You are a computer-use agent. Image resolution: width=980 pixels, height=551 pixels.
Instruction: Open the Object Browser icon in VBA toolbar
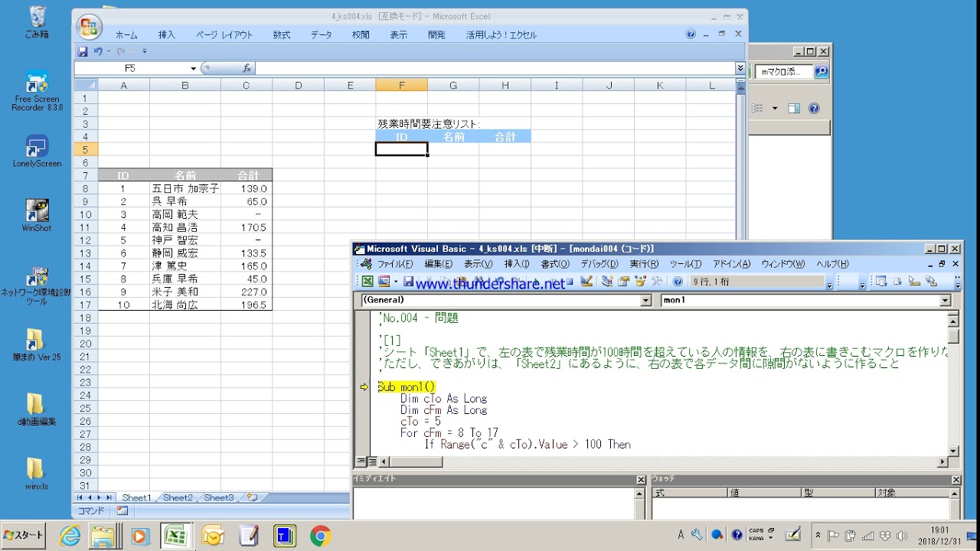(640, 282)
